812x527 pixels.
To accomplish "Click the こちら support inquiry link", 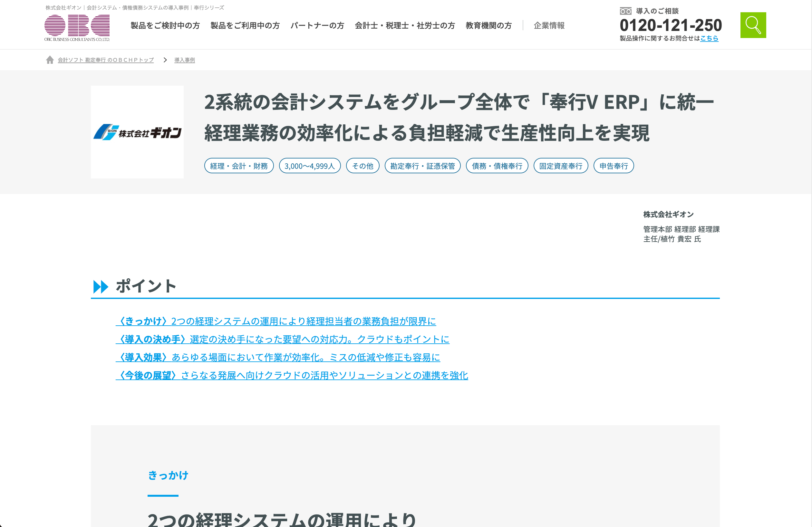I will tap(709, 39).
